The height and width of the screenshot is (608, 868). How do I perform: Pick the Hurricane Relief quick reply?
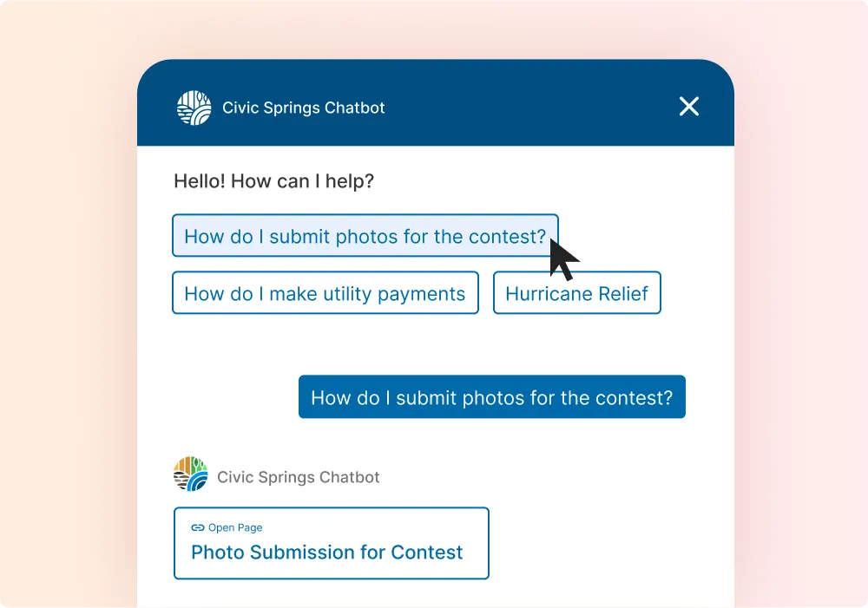click(576, 293)
